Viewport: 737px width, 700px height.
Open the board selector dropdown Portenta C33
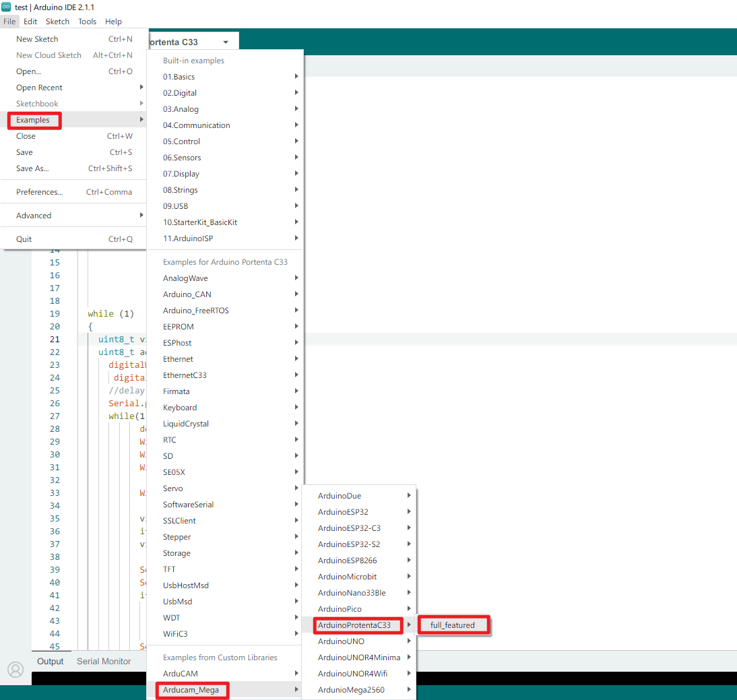193,42
